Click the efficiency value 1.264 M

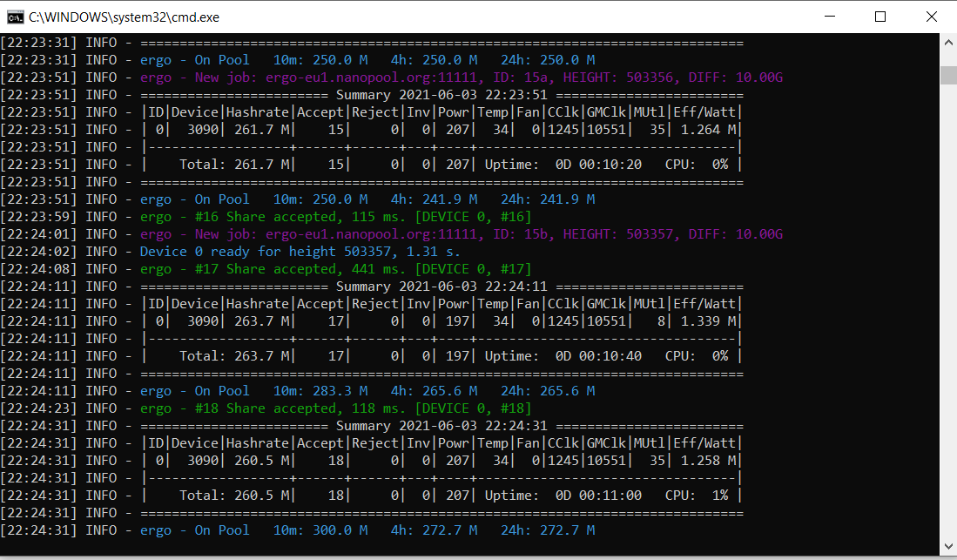tap(708, 130)
